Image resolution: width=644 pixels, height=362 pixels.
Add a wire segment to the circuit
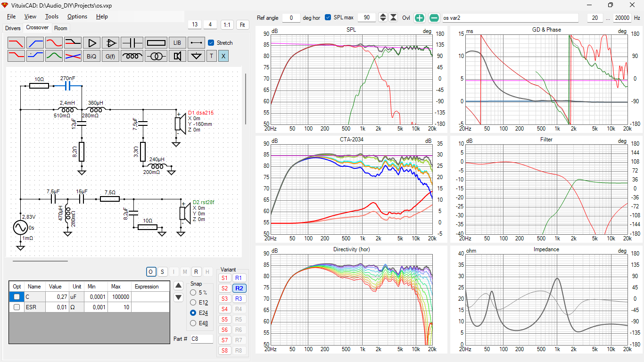point(196,43)
